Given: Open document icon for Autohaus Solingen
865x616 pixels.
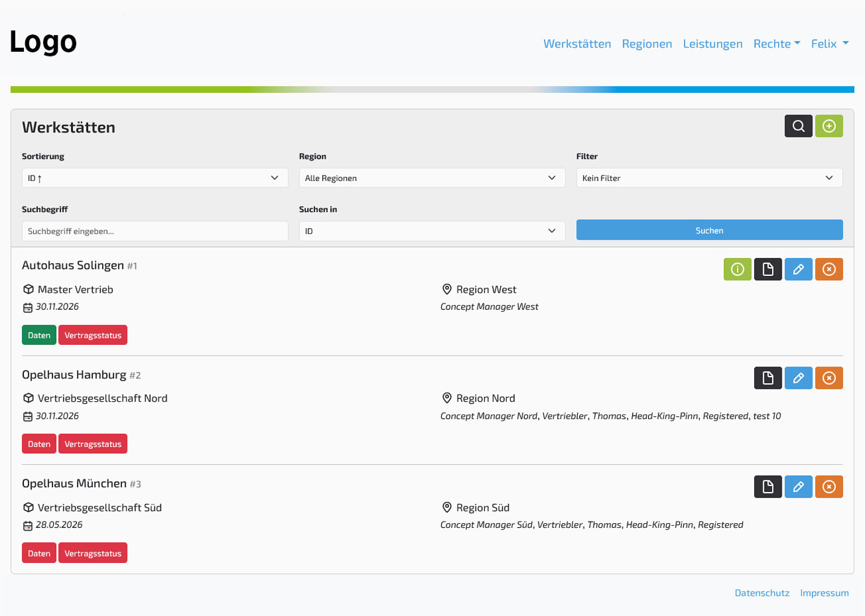Looking at the screenshot, I should coord(768,269).
